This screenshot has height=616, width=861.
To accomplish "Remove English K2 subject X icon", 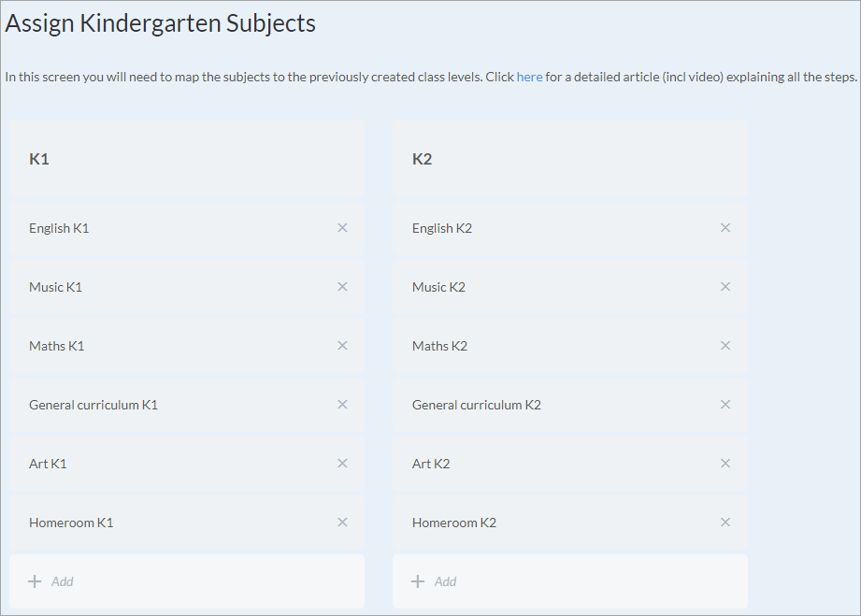I will point(725,228).
